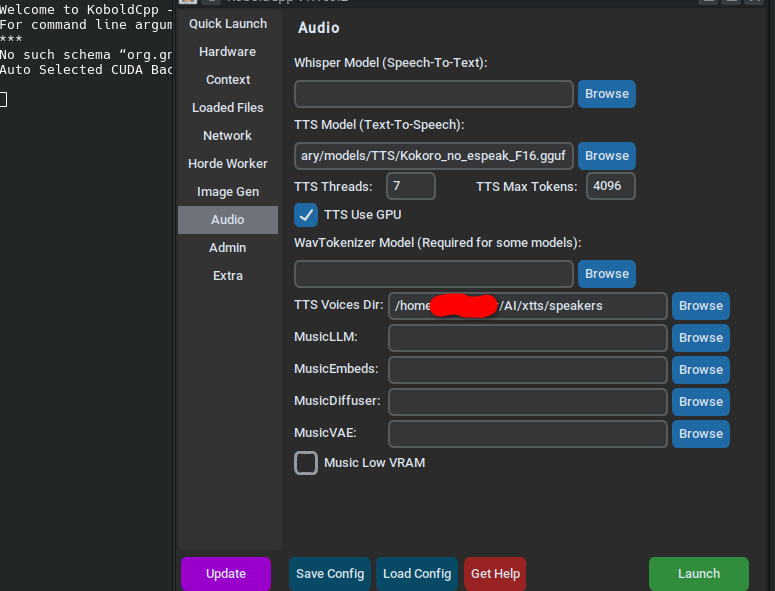Switch to the Hardware tab

coord(228,52)
